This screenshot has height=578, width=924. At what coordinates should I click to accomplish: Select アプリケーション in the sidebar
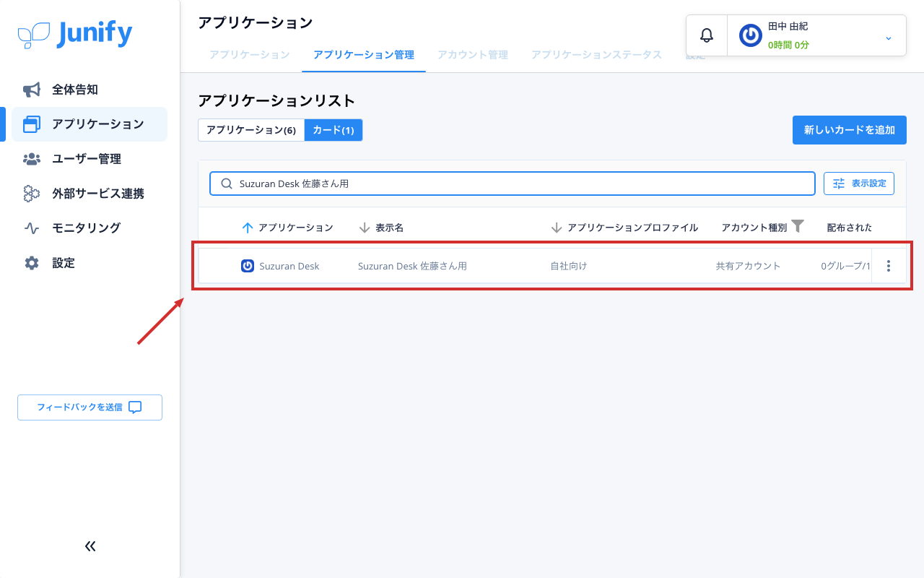click(90, 124)
